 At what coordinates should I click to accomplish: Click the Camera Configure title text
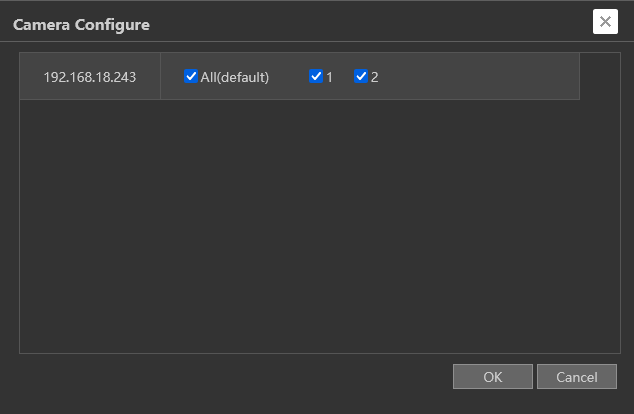(81, 24)
